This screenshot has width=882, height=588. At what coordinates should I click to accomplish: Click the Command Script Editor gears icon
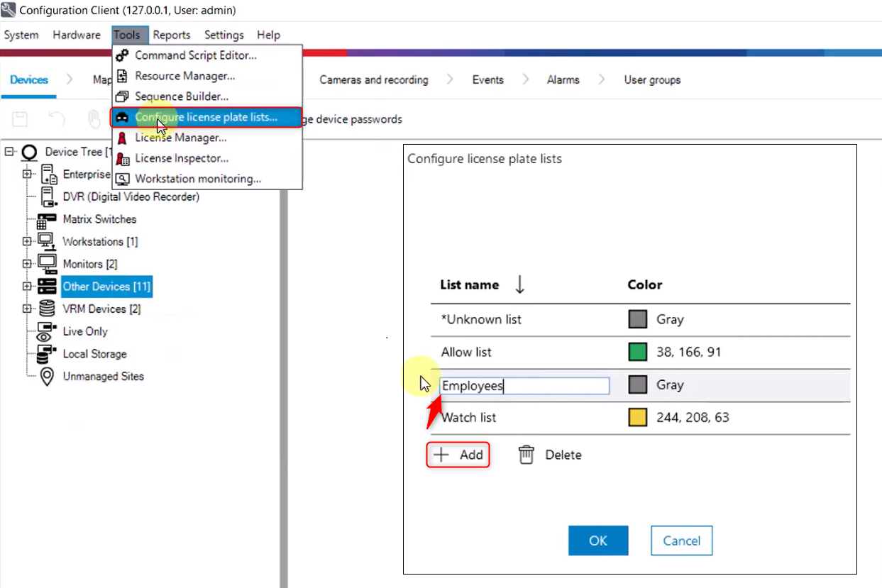pos(123,55)
